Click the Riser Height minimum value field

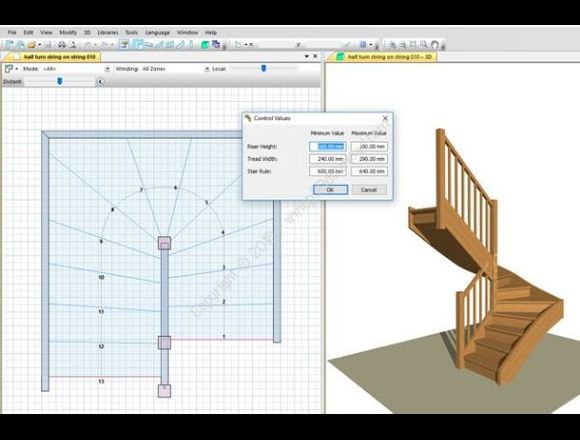[x=328, y=146]
